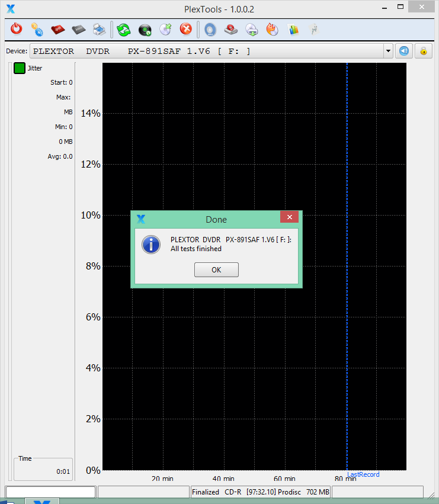Click the empty white status bar field
This screenshot has width=439, height=504.
(x=51, y=492)
